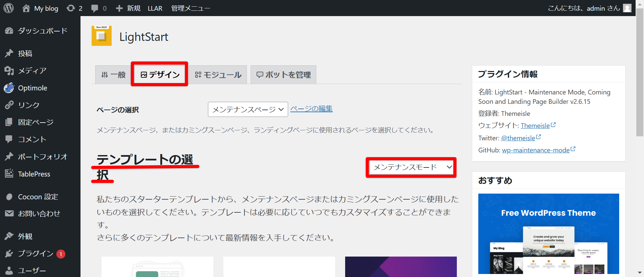Click ページの編集 link
Viewport: 644px width, 277px height.
coord(311,109)
